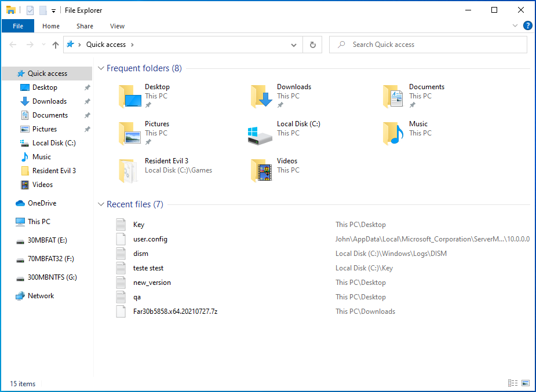Open the Help question mark icon
The image size is (536, 392).
click(x=527, y=25)
